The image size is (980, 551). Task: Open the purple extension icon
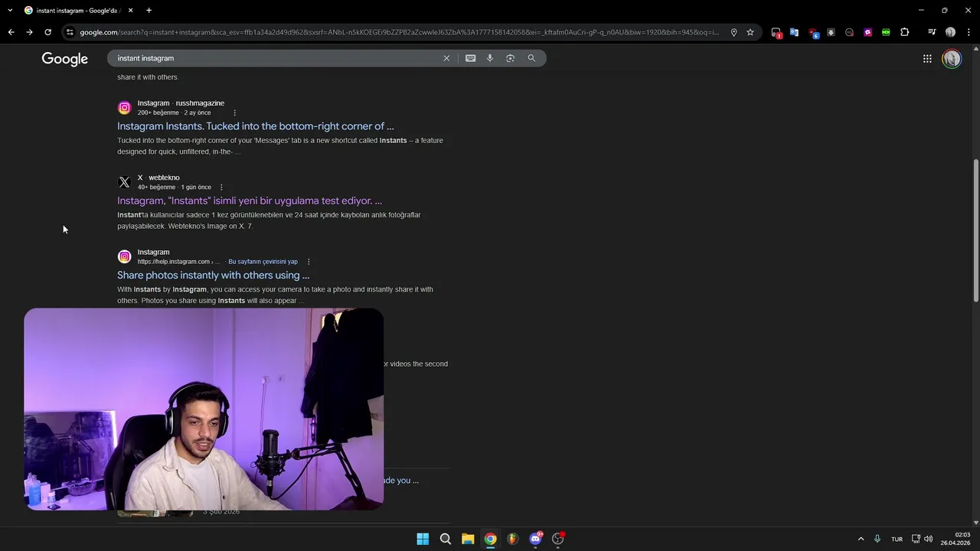click(x=867, y=32)
